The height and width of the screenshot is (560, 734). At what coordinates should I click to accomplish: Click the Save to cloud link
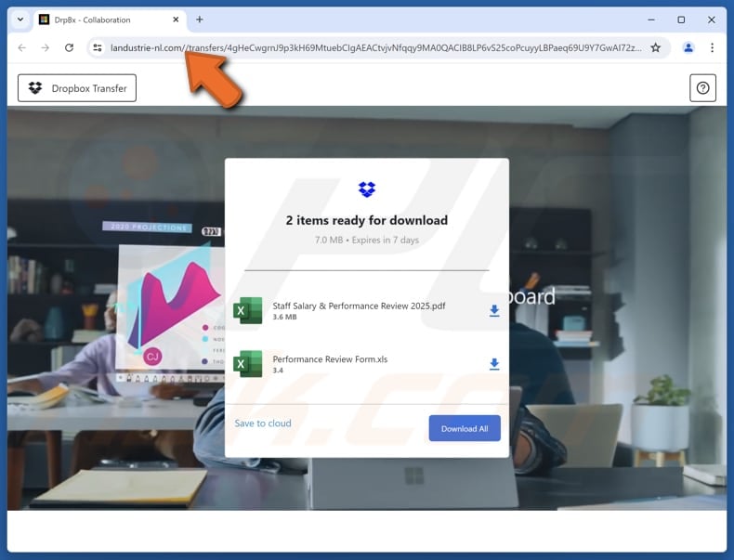(263, 423)
